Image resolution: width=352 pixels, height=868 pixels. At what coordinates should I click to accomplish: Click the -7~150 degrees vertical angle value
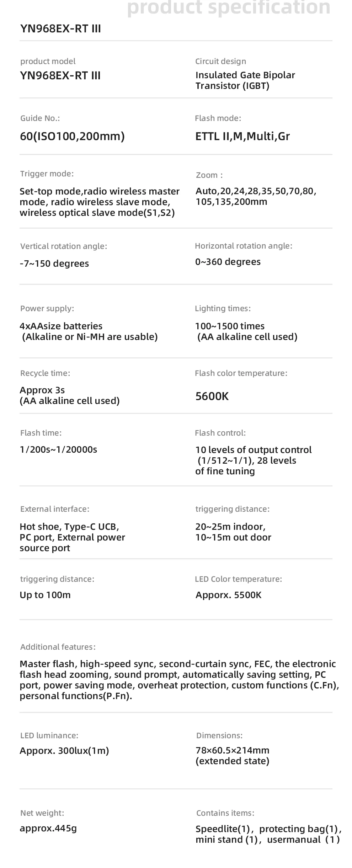54,263
